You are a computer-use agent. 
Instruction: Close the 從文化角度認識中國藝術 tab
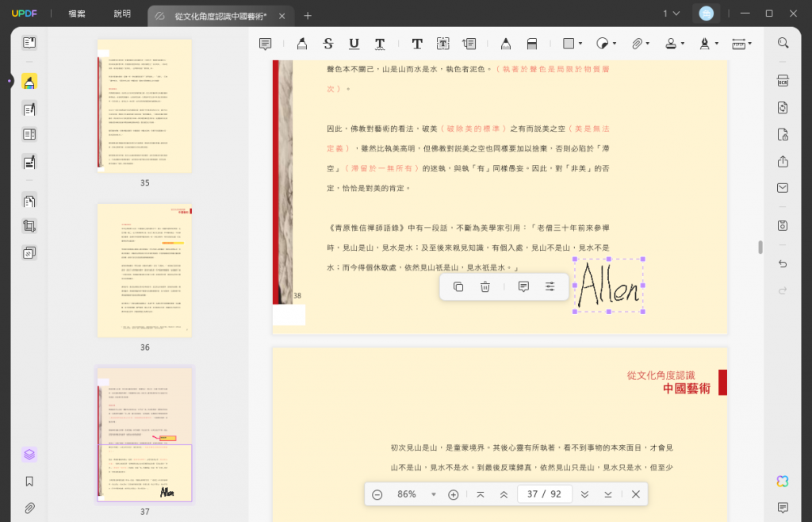pos(282,16)
